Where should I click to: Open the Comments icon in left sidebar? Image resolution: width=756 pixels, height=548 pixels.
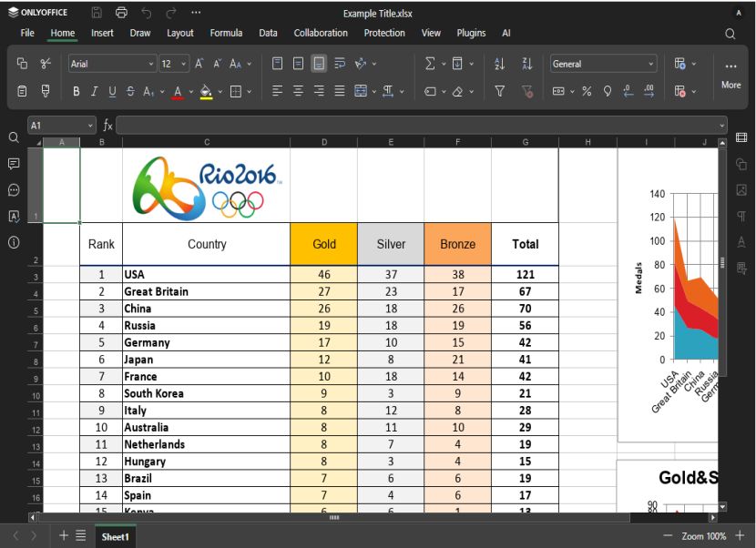tap(14, 164)
